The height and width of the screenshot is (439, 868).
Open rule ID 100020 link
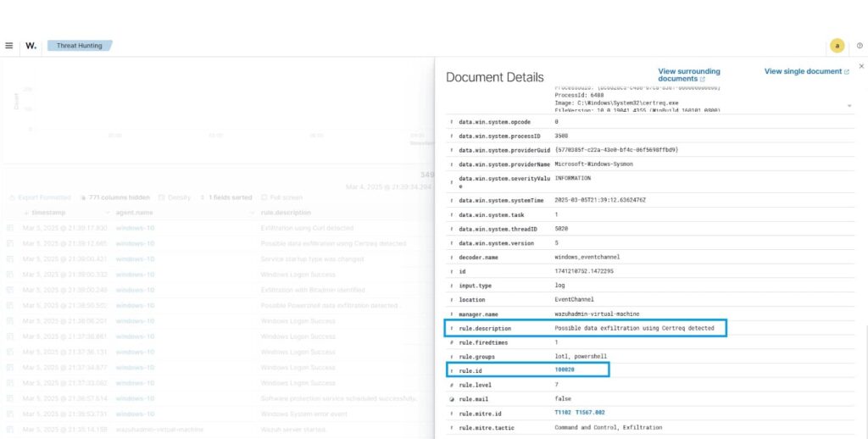pos(564,370)
